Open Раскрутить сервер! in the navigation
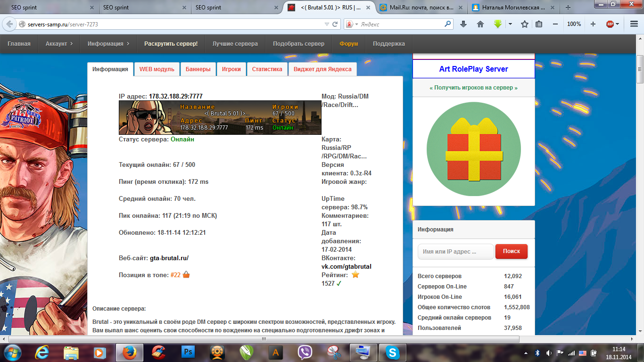 pos(171,43)
